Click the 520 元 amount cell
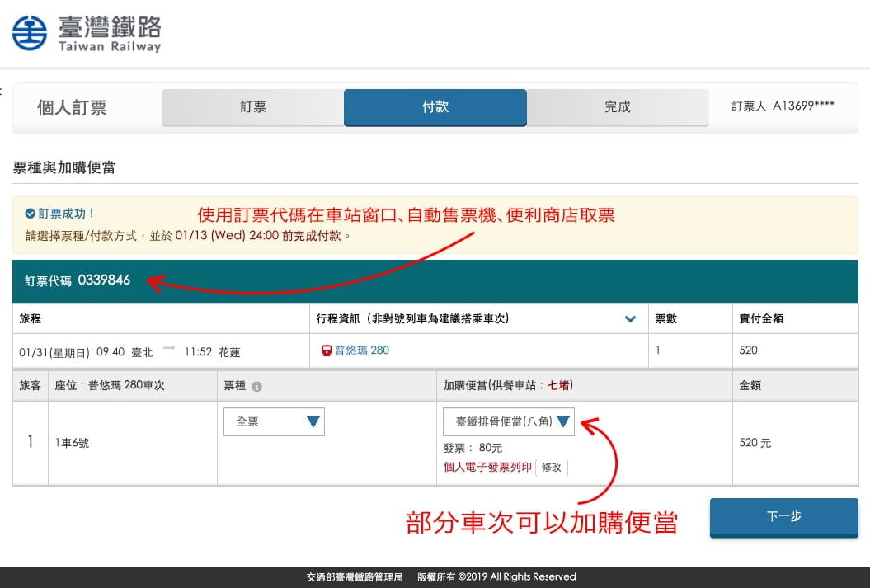 click(x=795, y=443)
